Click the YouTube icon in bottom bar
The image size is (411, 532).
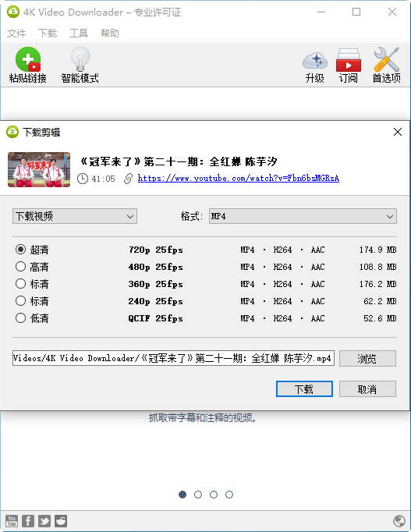(12, 521)
